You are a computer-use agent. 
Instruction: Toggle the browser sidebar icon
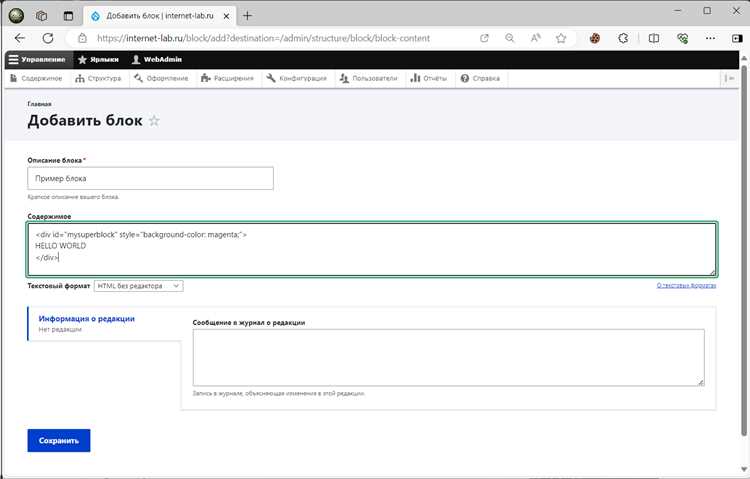click(x=737, y=38)
